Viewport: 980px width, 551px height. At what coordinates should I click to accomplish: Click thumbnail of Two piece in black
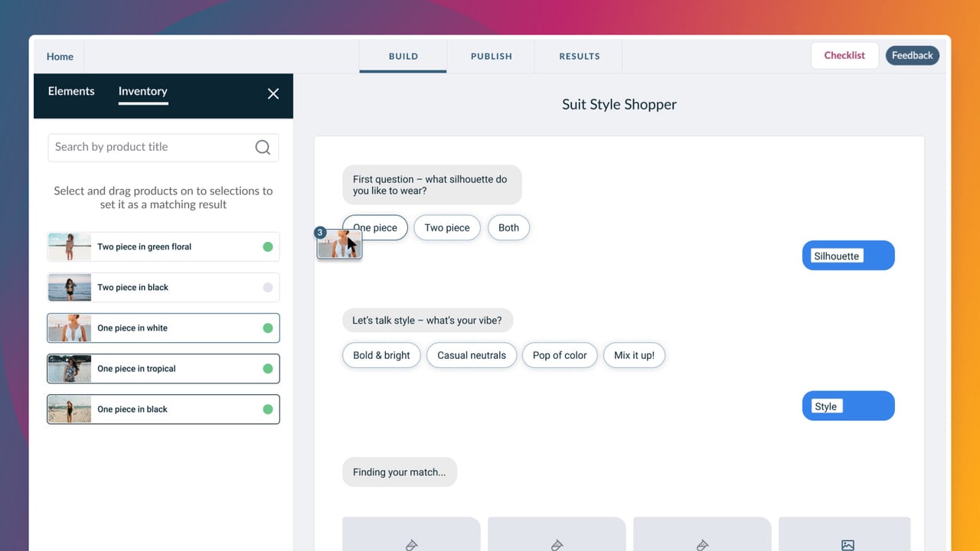[70, 288]
